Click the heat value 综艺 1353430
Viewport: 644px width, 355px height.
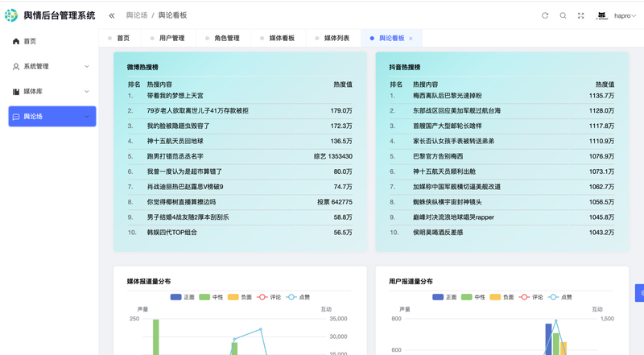coord(333,156)
